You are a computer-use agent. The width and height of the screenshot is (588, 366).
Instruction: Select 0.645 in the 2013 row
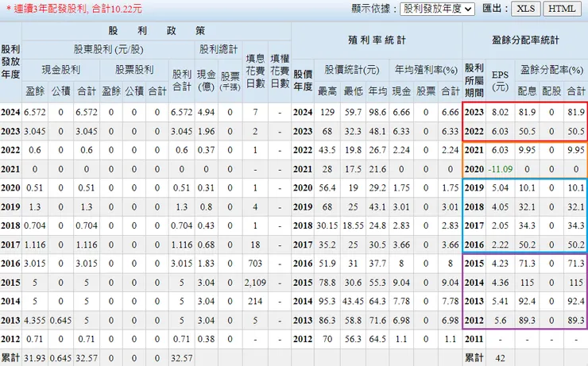pos(60,320)
